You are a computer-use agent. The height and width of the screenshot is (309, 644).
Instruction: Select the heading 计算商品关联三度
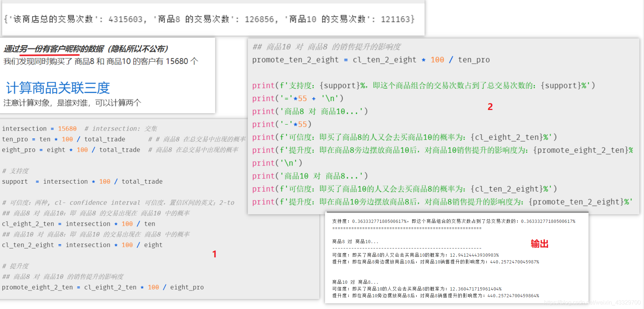point(58,88)
